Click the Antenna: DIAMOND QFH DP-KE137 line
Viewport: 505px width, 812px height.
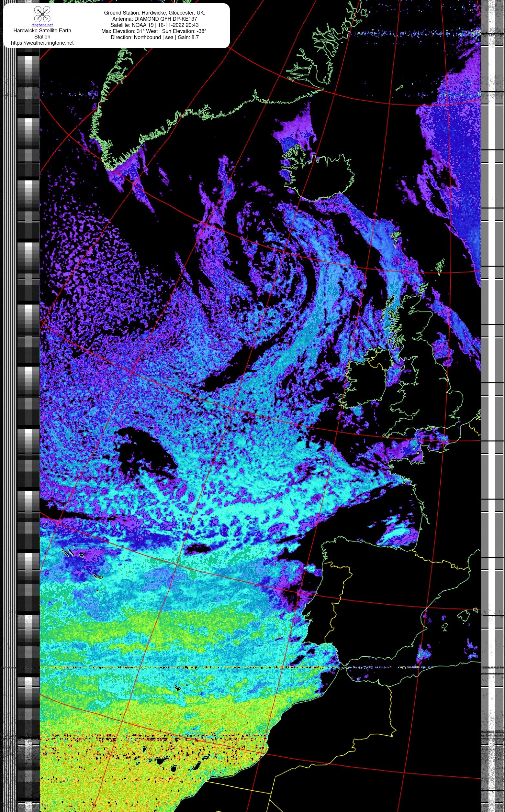[x=154, y=19]
